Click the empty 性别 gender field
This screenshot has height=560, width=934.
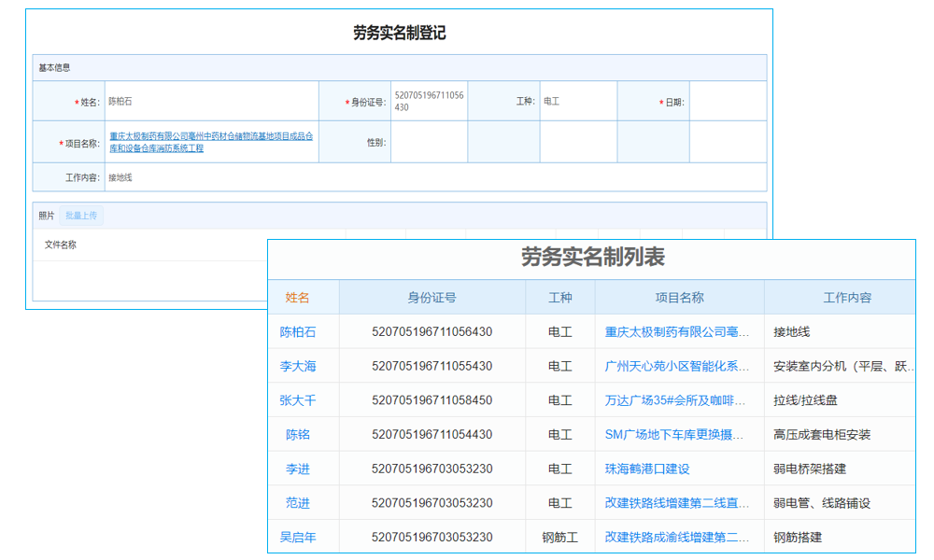click(x=429, y=142)
